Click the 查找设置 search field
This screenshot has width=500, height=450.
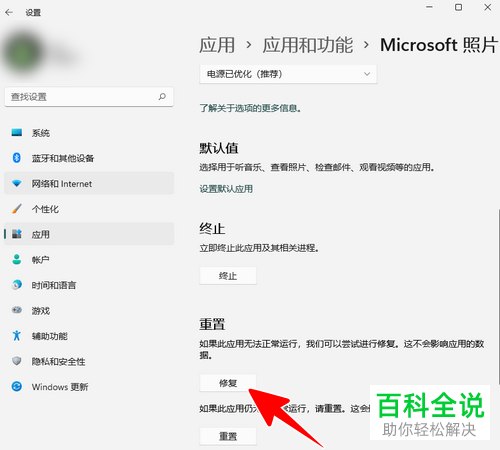tap(89, 97)
